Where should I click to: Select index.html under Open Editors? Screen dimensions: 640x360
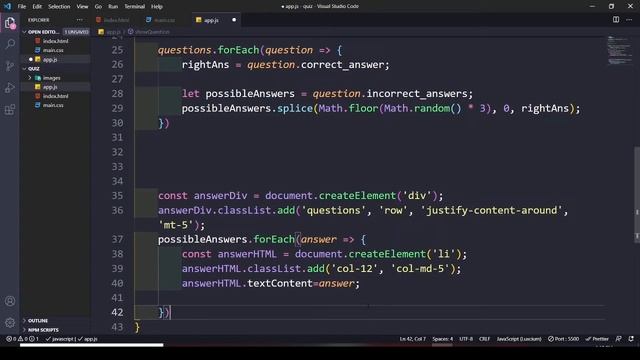(56, 41)
